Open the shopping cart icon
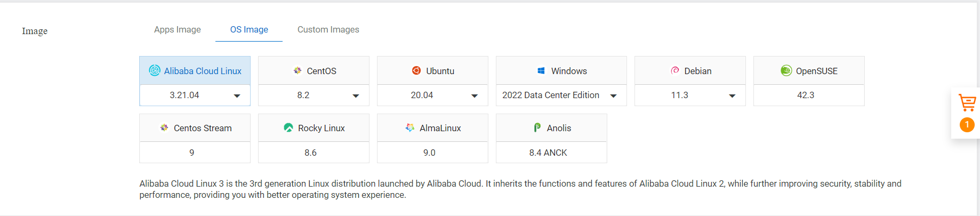 click(x=967, y=102)
